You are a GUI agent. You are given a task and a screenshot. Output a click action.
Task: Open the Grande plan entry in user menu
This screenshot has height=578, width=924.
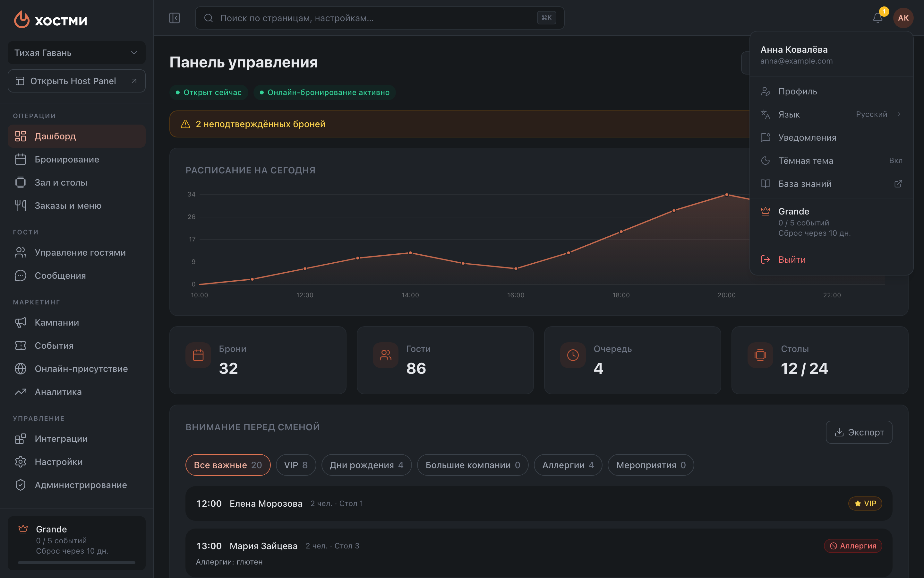(x=832, y=222)
